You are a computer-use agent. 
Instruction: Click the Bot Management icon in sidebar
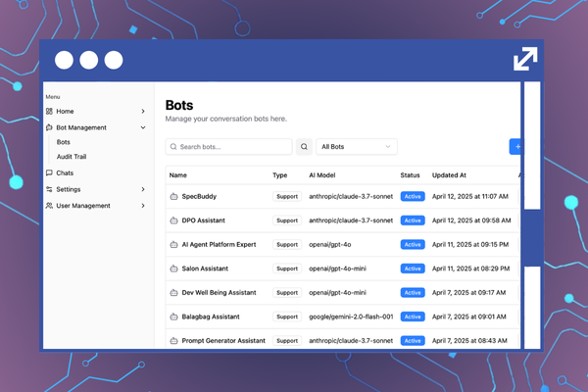pyautogui.click(x=49, y=127)
